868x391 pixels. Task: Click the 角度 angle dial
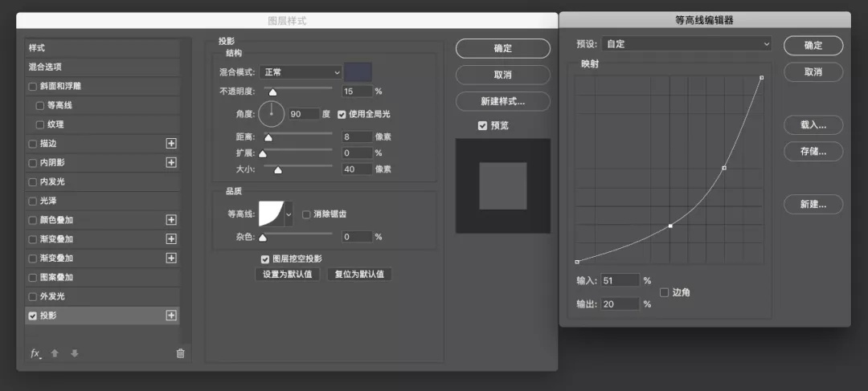click(x=272, y=114)
